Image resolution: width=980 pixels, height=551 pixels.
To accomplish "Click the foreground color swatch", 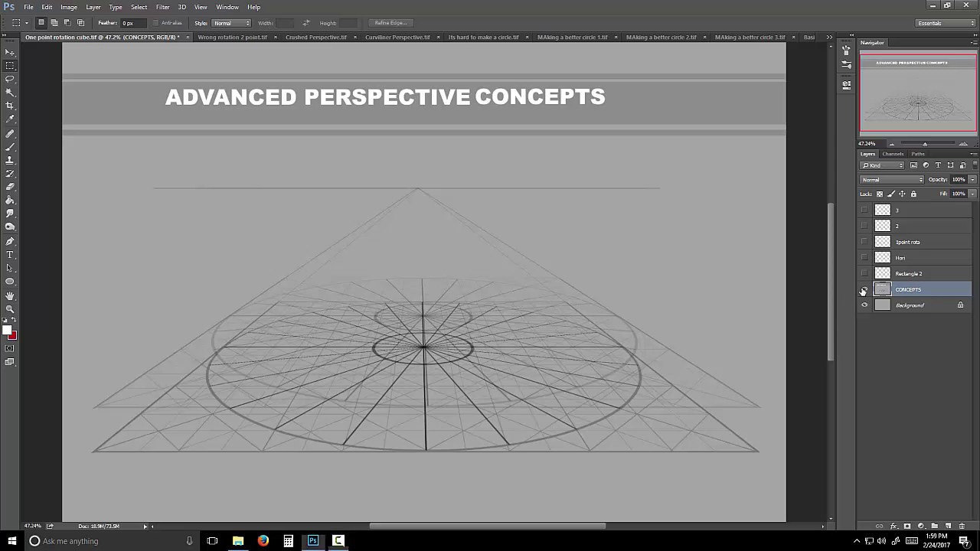I will [7, 331].
